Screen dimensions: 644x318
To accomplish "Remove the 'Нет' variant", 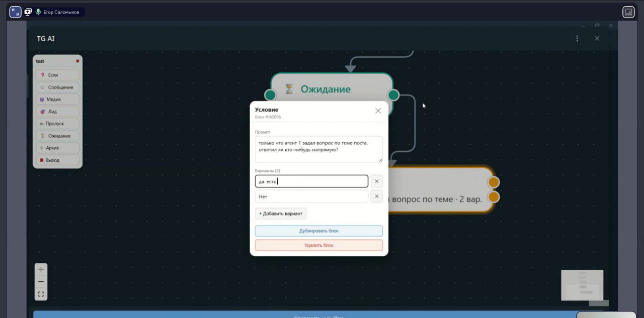I will [x=377, y=196].
